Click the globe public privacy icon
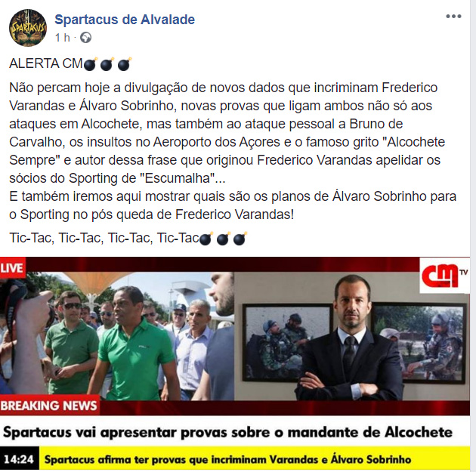This screenshot has height=472, width=476. pos(85,38)
